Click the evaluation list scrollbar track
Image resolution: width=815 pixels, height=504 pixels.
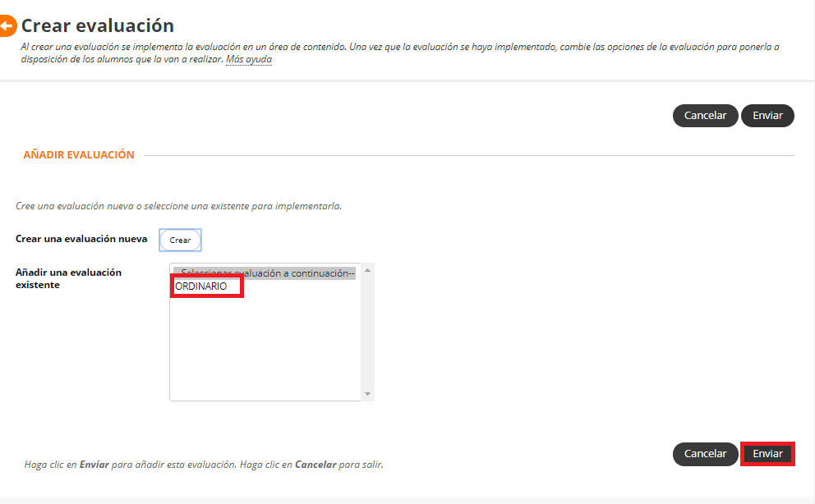tap(367, 332)
